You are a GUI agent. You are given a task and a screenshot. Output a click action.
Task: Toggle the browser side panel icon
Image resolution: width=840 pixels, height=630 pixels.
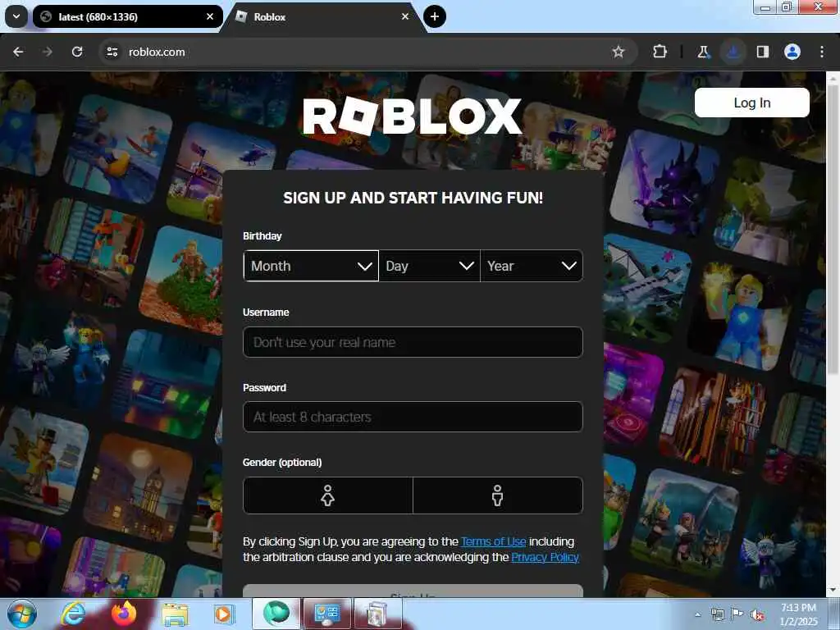(763, 52)
